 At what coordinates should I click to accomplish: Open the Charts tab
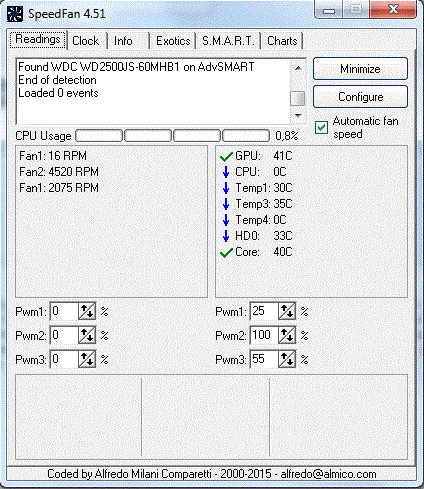tap(282, 41)
